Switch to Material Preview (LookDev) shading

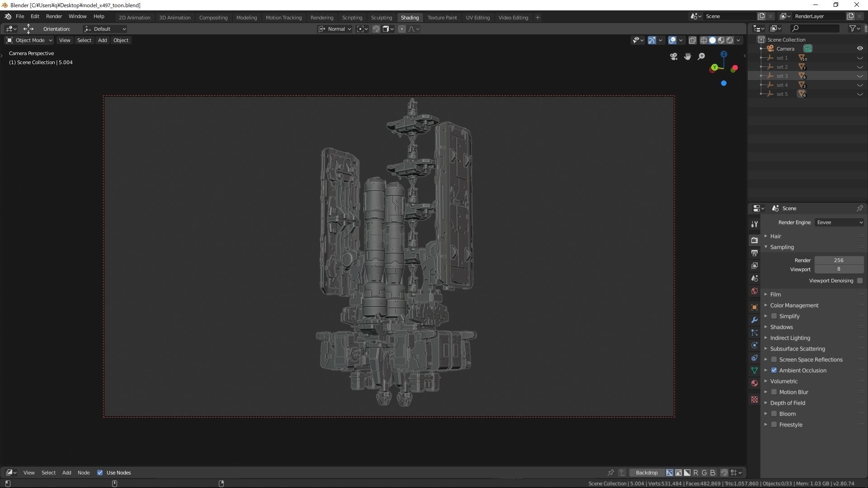(x=721, y=40)
